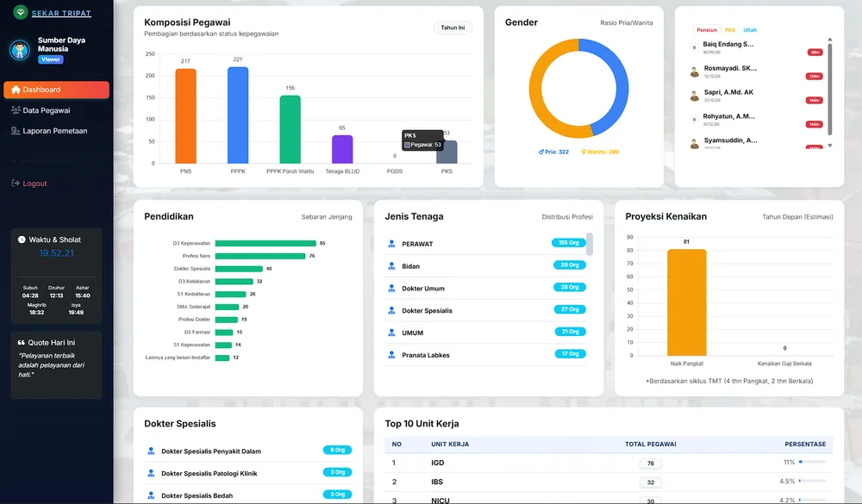Click the purple Tenaga BLUD bar
862x504 pixels.
(x=342, y=149)
